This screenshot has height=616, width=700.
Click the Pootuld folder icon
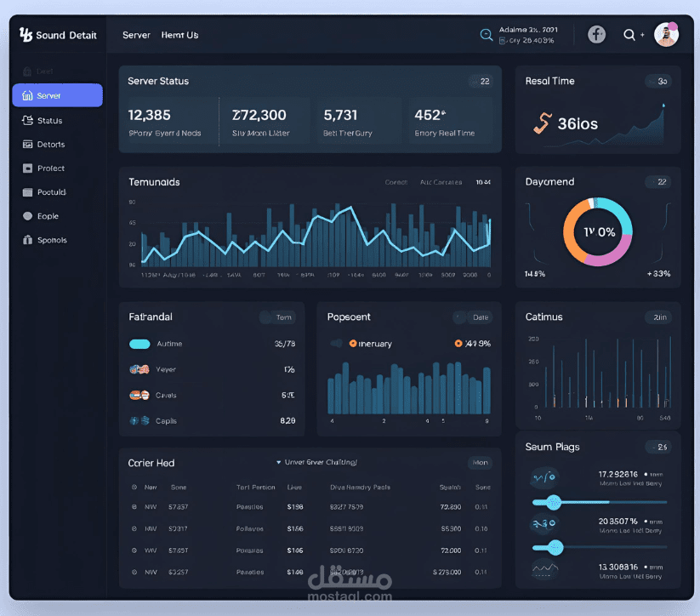click(x=28, y=192)
